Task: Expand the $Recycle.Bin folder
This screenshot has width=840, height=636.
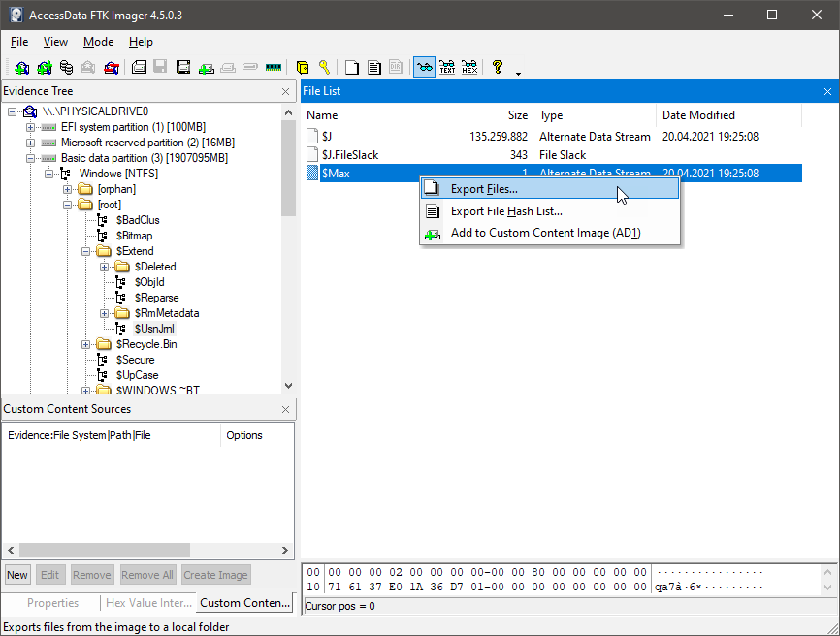Action: click(85, 345)
